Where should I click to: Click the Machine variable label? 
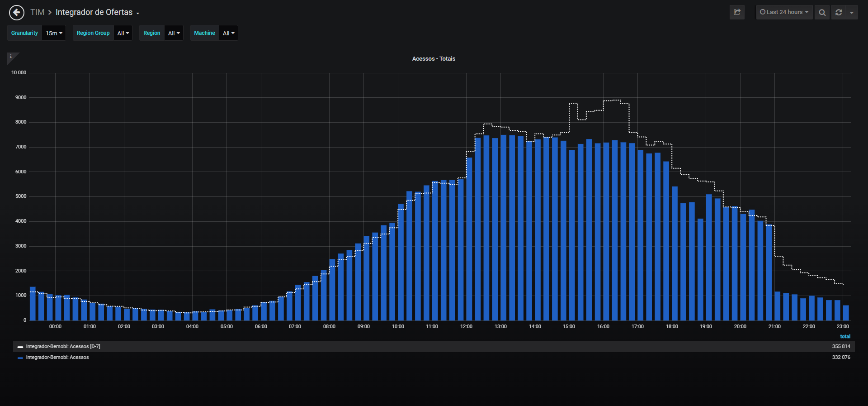click(x=204, y=33)
